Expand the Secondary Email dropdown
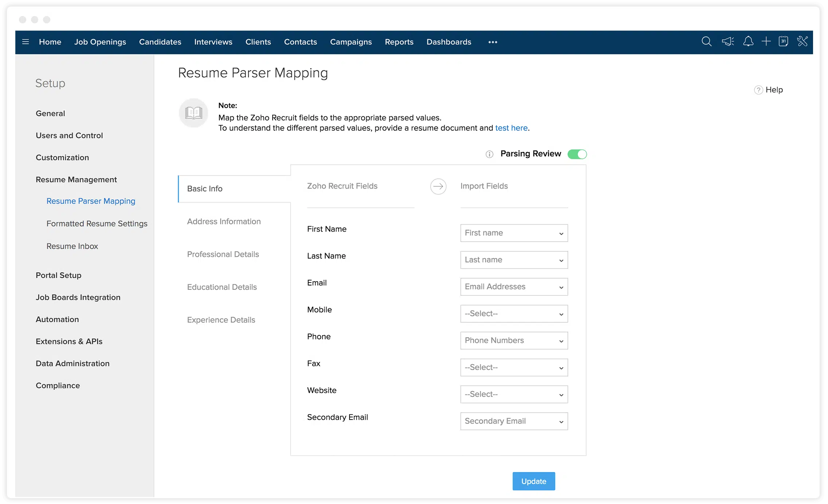This screenshot has width=828, height=504. click(514, 421)
